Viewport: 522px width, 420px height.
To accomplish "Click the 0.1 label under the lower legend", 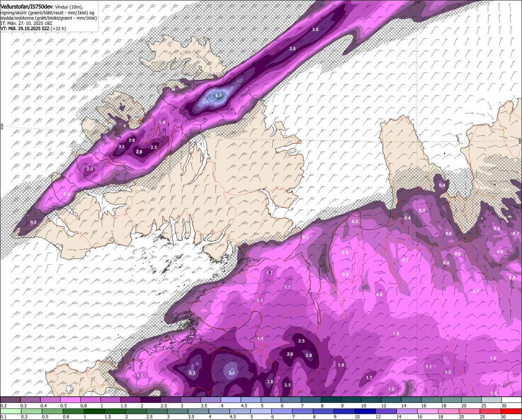I will pyautogui.click(x=3, y=417).
